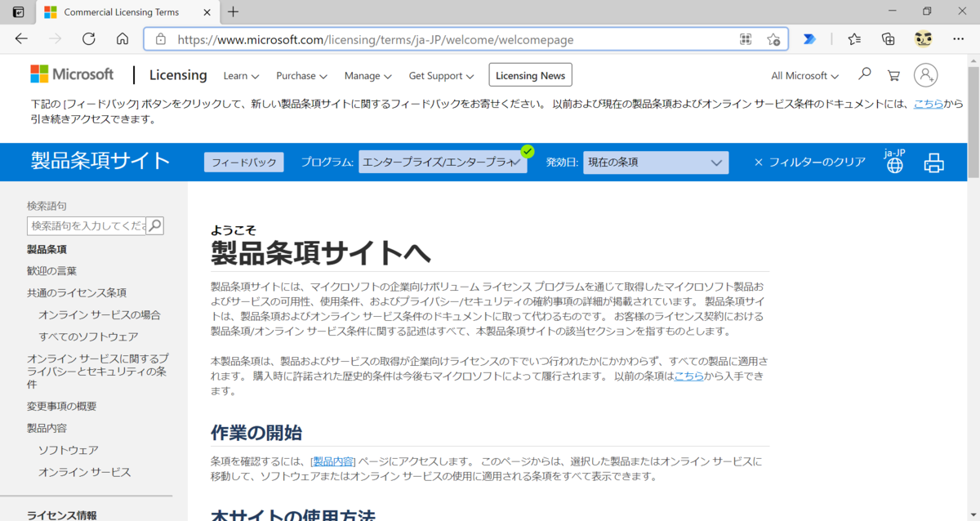Expand the All Microsoft menu
The height and width of the screenshot is (521, 980).
pos(804,76)
